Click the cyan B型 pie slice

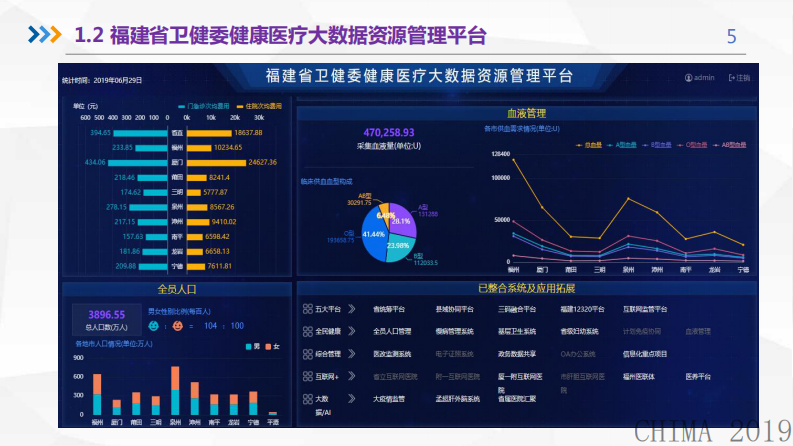tap(402, 249)
